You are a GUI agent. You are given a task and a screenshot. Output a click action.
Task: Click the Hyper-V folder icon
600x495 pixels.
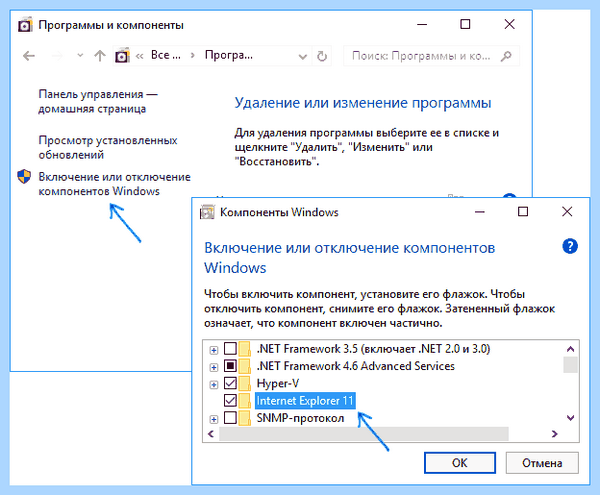[245, 383]
